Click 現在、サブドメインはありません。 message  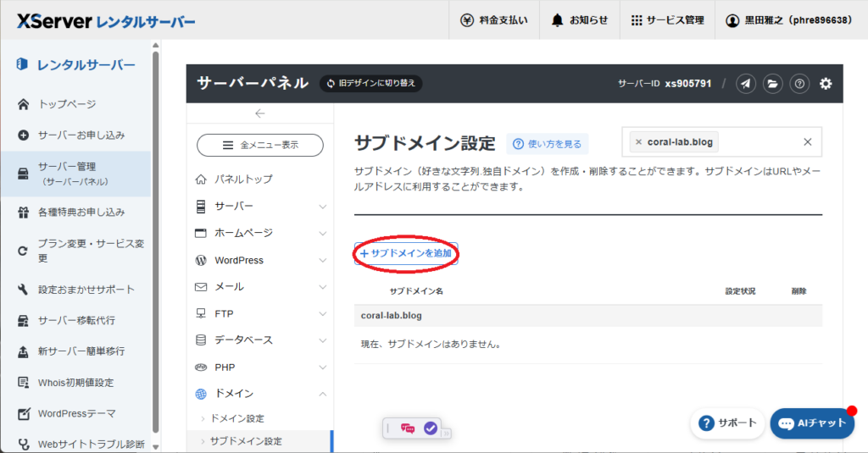point(431,344)
